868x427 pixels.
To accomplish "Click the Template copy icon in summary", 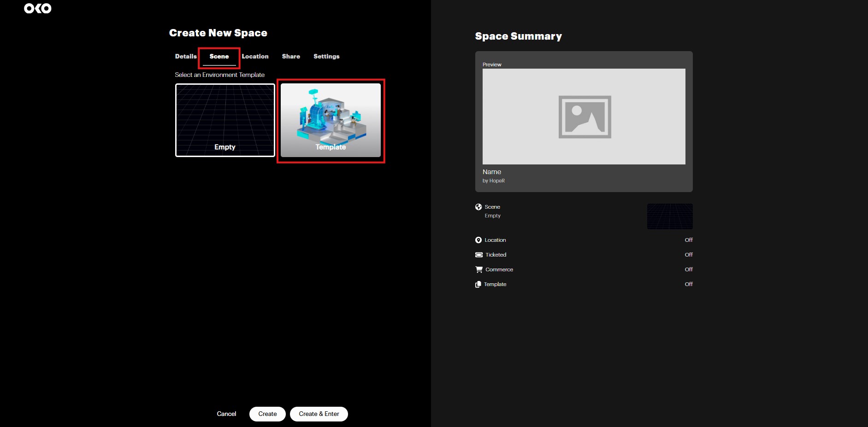I will point(478,284).
